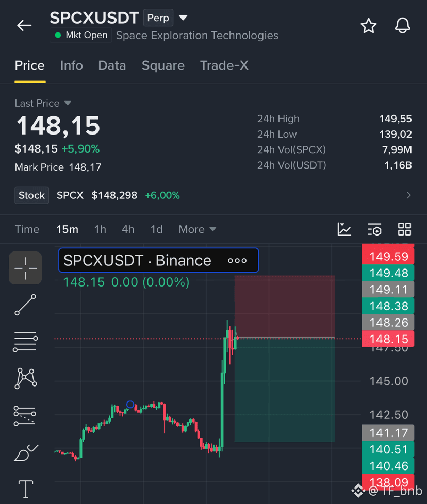The height and width of the screenshot is (504, 427).
Task: Select the 15m chart interval
Action: point(67,229)
